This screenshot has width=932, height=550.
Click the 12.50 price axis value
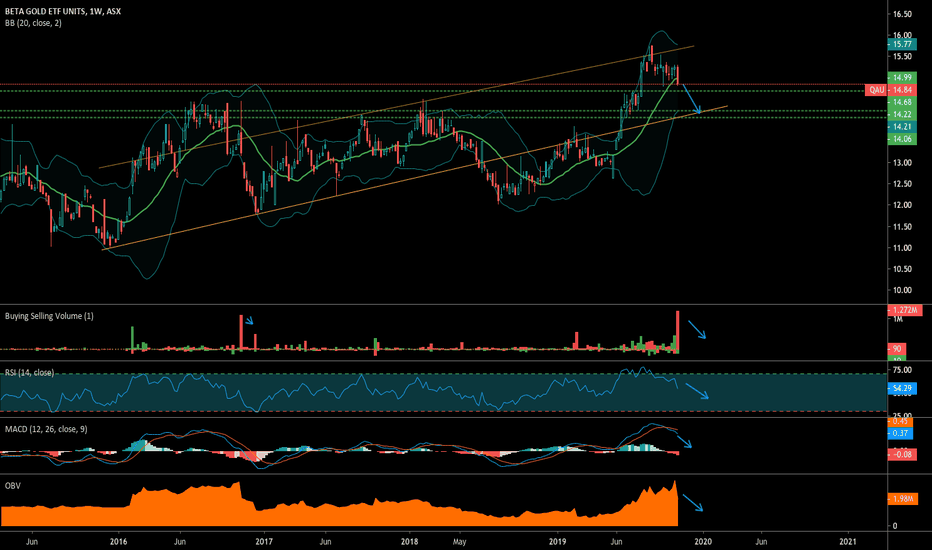pyautogui.click(x=902, y=184)
